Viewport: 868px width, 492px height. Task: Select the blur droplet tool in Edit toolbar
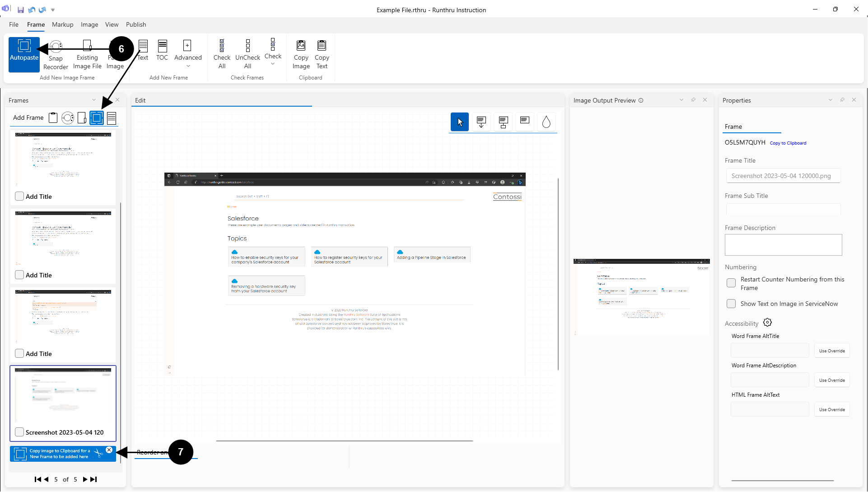pos(546,122)
